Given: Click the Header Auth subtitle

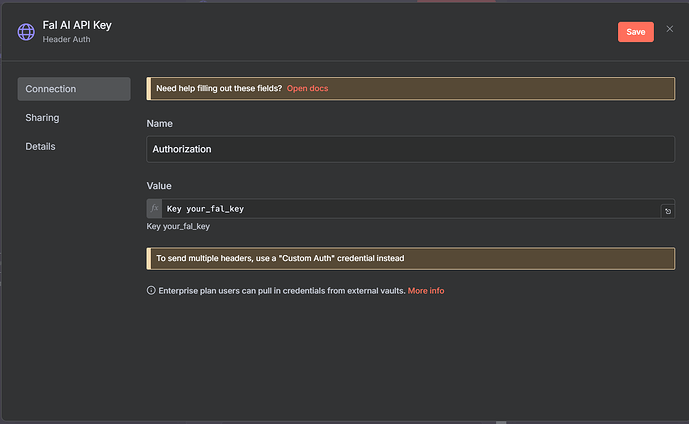Looking at the screenshot, I should [66, 40].
